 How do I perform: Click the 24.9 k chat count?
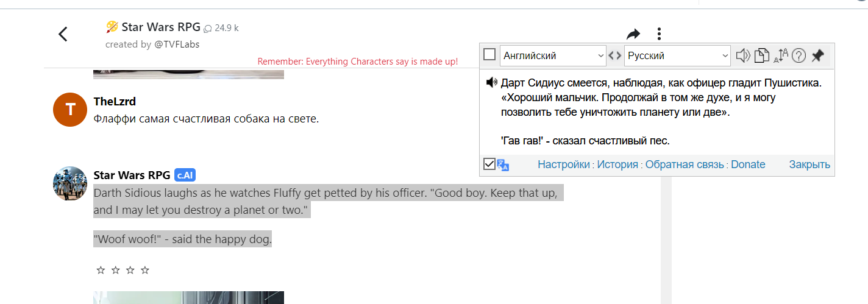[x=221, y=28]
